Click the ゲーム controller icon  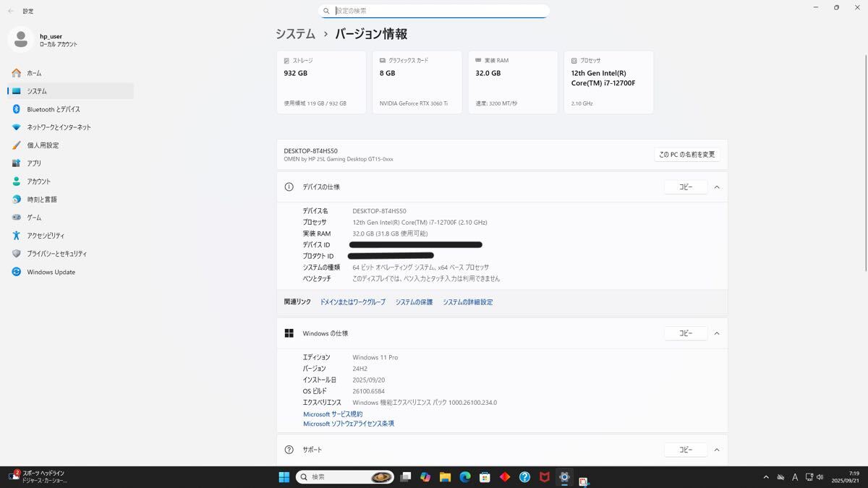(16, 218)
